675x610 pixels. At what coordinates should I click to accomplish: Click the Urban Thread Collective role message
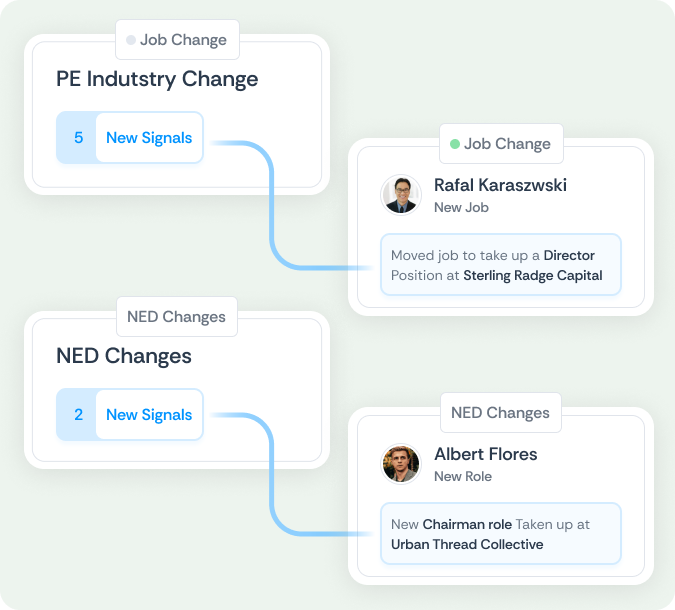coord(500,534)
